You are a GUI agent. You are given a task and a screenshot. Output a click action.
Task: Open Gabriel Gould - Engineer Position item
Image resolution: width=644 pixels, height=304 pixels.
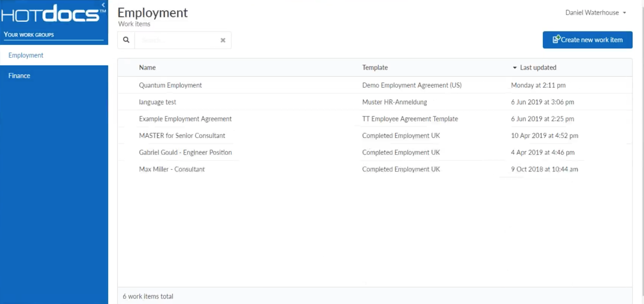[x=185, y=152]
